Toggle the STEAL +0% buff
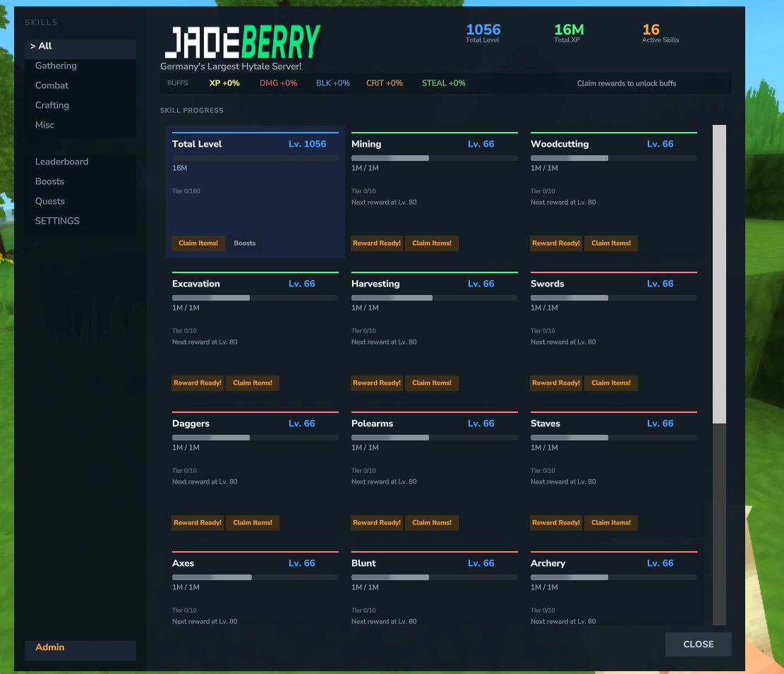The height and width of the screenshot is (674, 784). click(x=442, y=83)
